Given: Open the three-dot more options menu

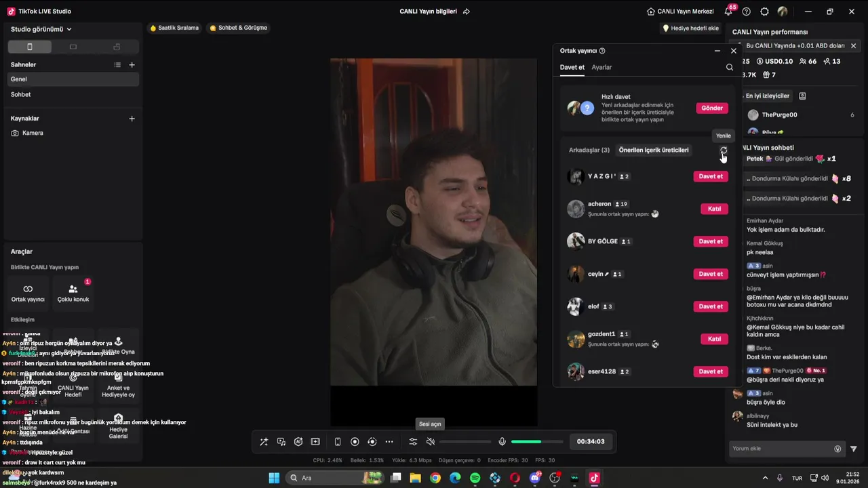Looking at the screenshot, I should [389, 442].
